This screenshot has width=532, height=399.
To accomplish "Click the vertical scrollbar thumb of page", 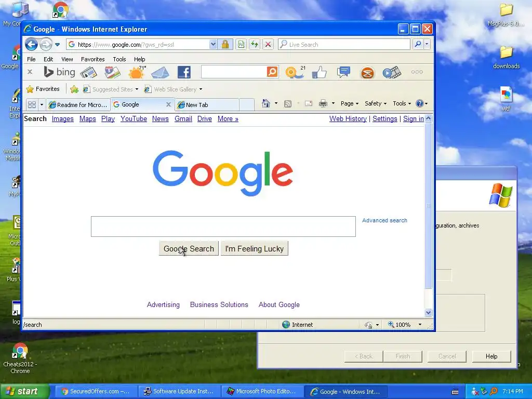I will pos(429,206).
